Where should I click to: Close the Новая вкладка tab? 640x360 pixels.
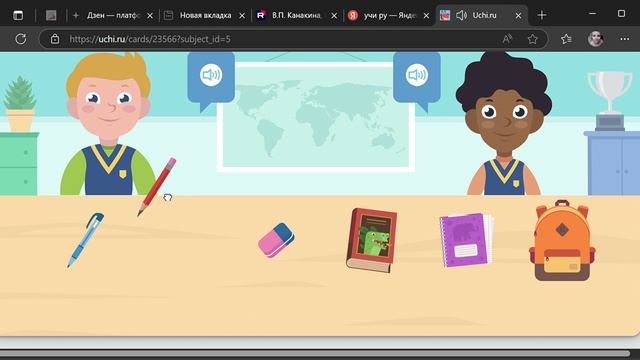[x=242, y=16]
